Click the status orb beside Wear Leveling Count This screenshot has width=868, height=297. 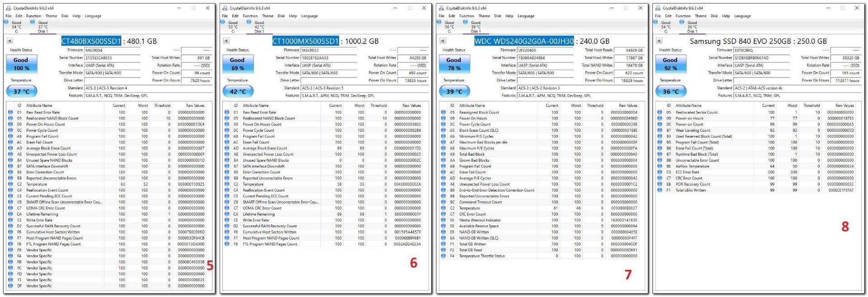click(660, 130)
